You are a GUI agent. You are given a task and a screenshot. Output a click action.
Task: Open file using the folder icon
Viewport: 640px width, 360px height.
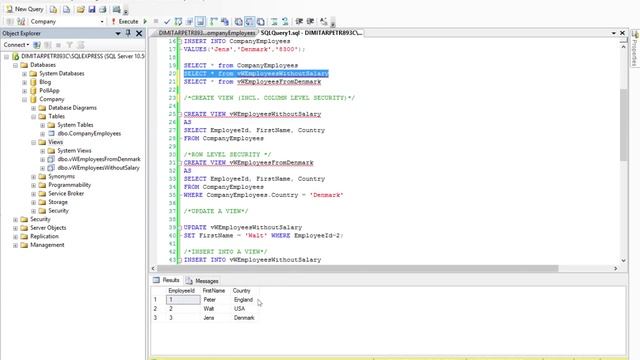(80, 9)
